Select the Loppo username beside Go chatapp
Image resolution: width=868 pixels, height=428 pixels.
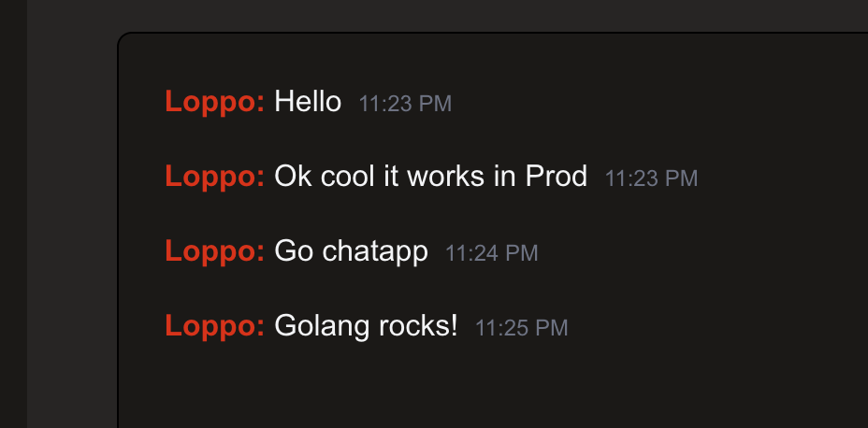tap(214, 250)
